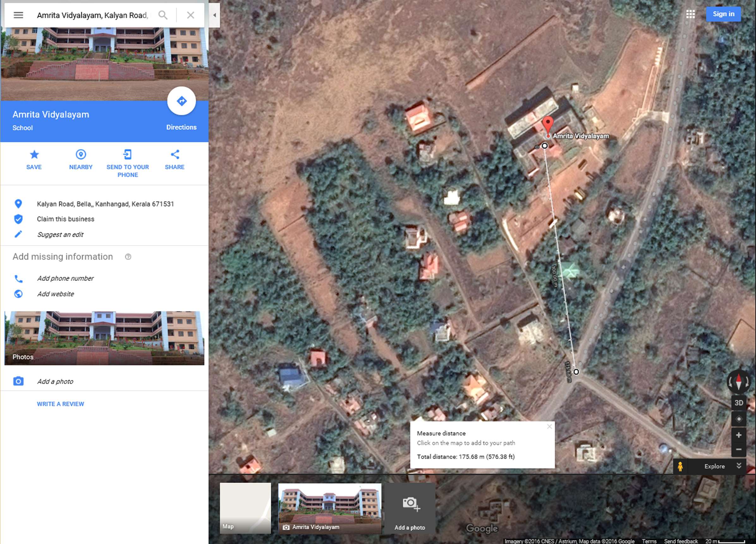The width and height of the screenshot is (756, 544).
Task: Click Claim this business
Action: 66,219
